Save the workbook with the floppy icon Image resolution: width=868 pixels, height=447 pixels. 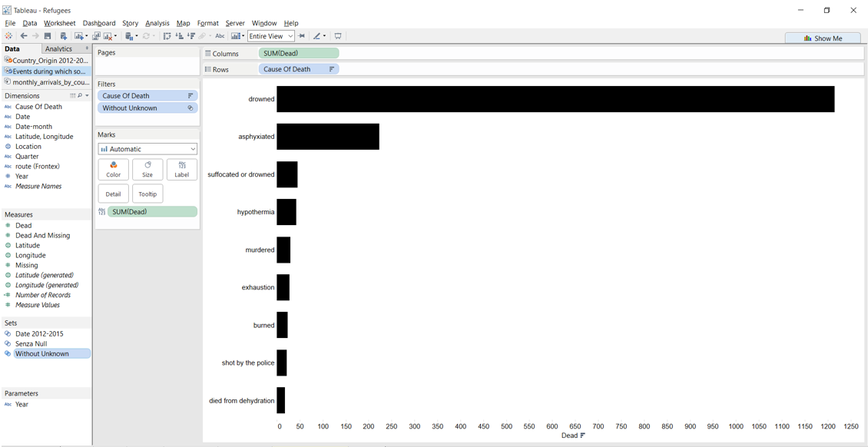point(48,36)
